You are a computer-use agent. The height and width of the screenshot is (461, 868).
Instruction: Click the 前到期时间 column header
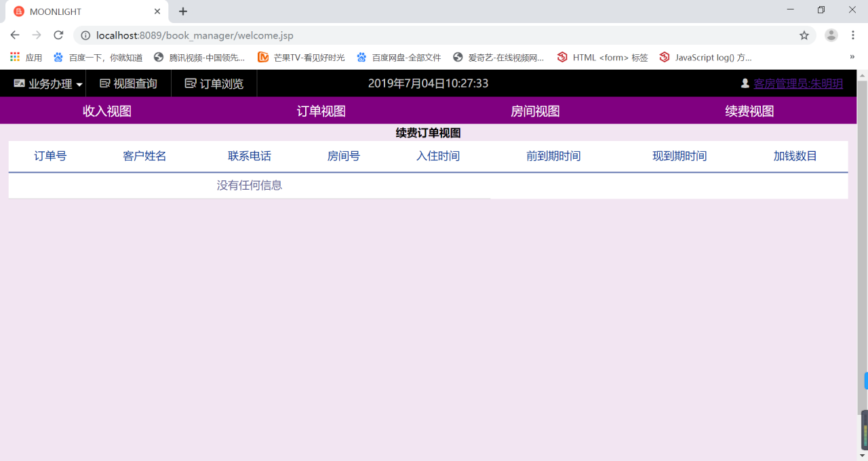click(553, 156)
